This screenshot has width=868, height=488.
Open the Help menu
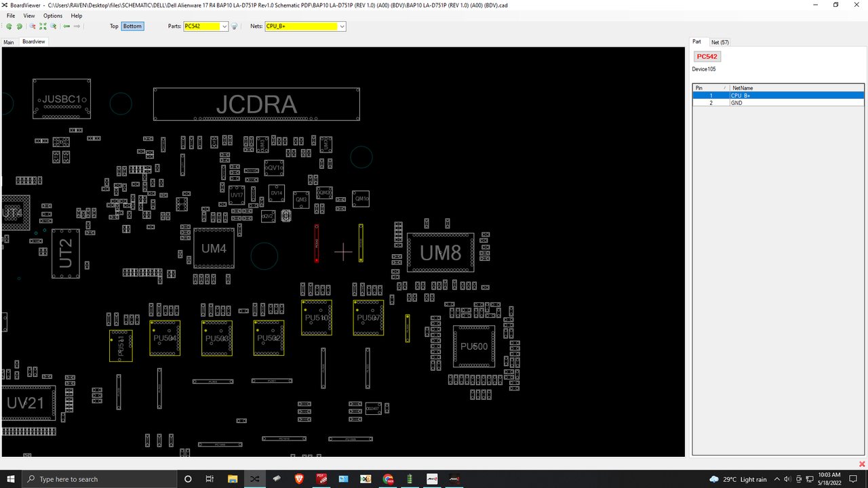coord(77,16)
